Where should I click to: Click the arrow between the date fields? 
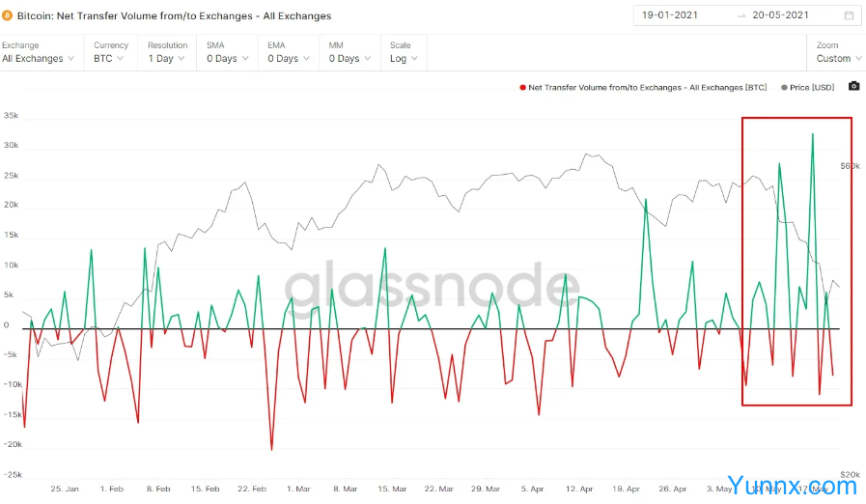[740, 15]
